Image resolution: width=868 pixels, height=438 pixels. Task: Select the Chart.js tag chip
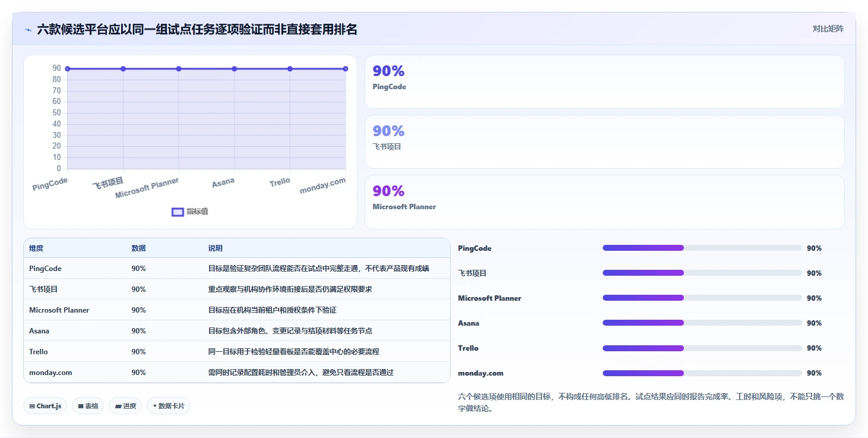coord(46,406)
